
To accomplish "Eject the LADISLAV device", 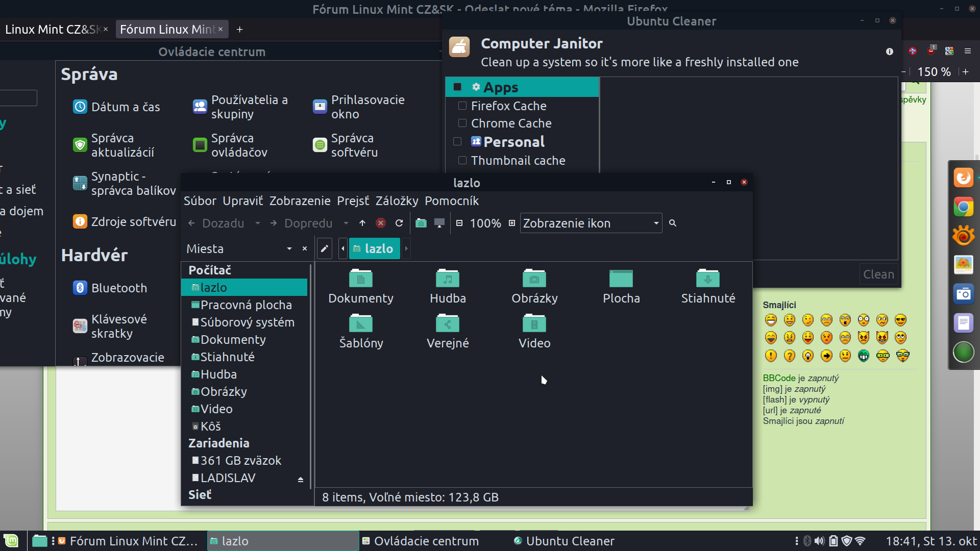I will 300,480.
